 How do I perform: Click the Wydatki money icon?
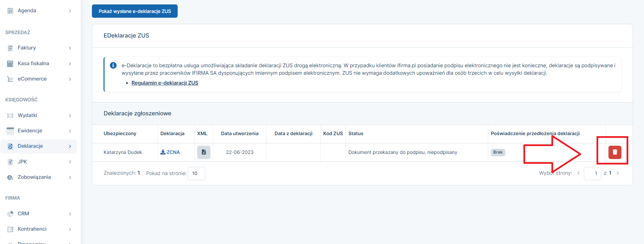click(x=10, y=116)
